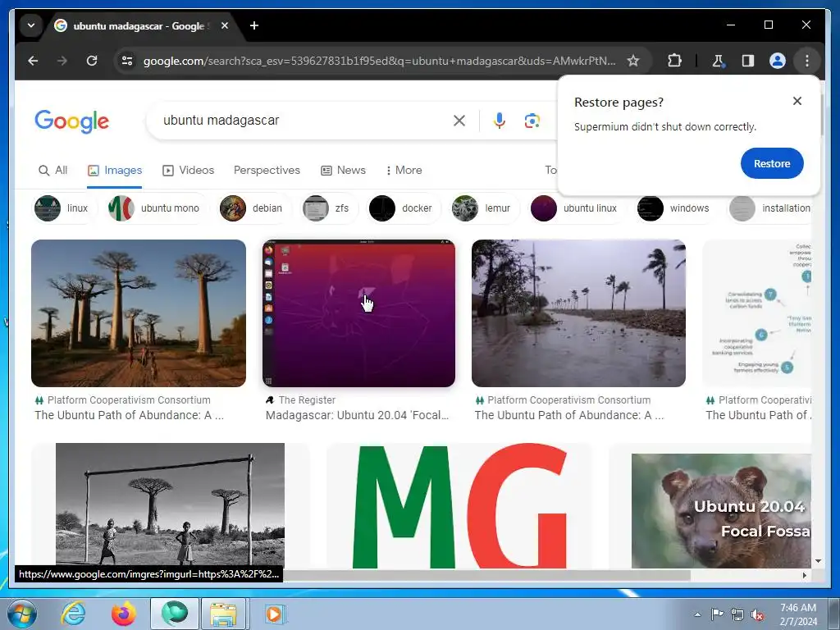This screenshot has height=630, width=840.
Task: Open the purple Ubuntu desktop screenshot image
Action: [x=359, y=313]
